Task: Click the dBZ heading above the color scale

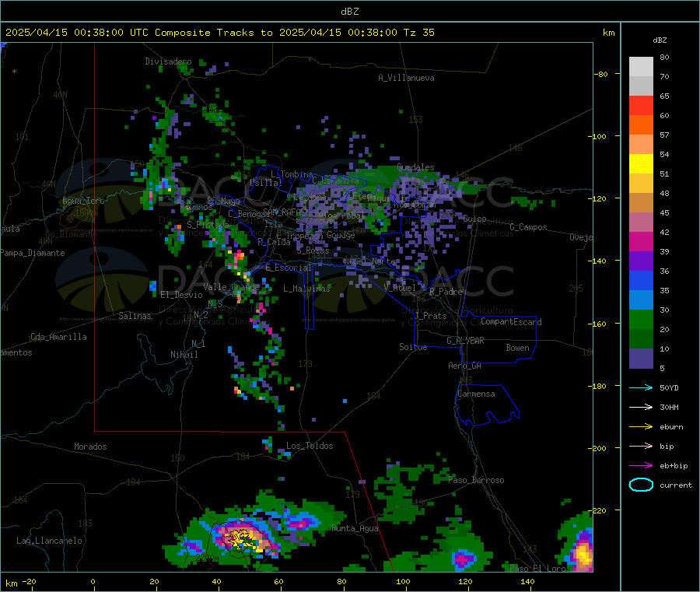Action: (x=660, y=40)
